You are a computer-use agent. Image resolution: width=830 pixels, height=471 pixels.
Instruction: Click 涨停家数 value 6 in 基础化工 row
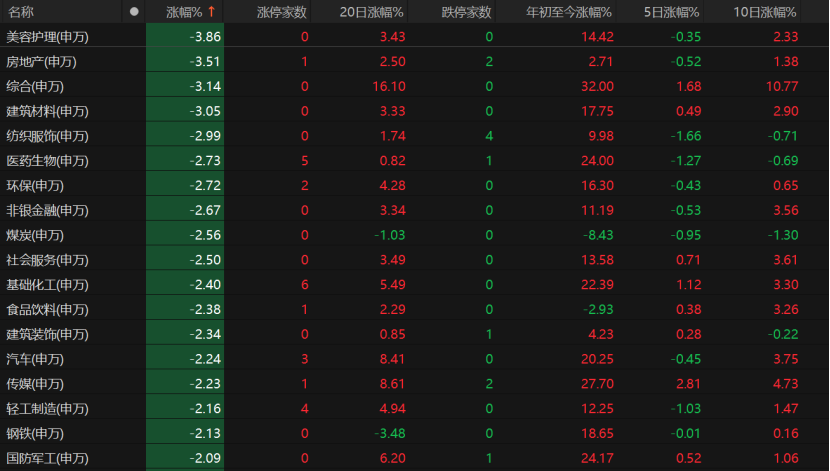304,285
